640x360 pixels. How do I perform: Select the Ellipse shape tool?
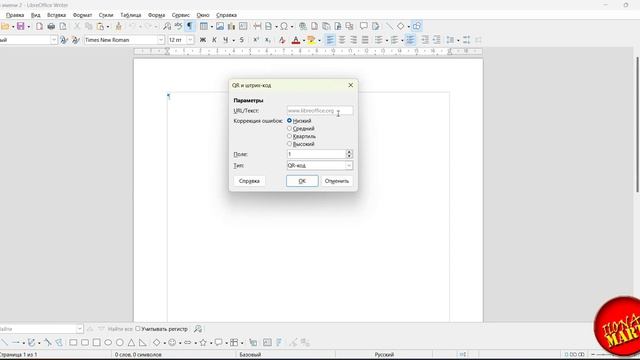pyautogui.click(x=108, y=342)
